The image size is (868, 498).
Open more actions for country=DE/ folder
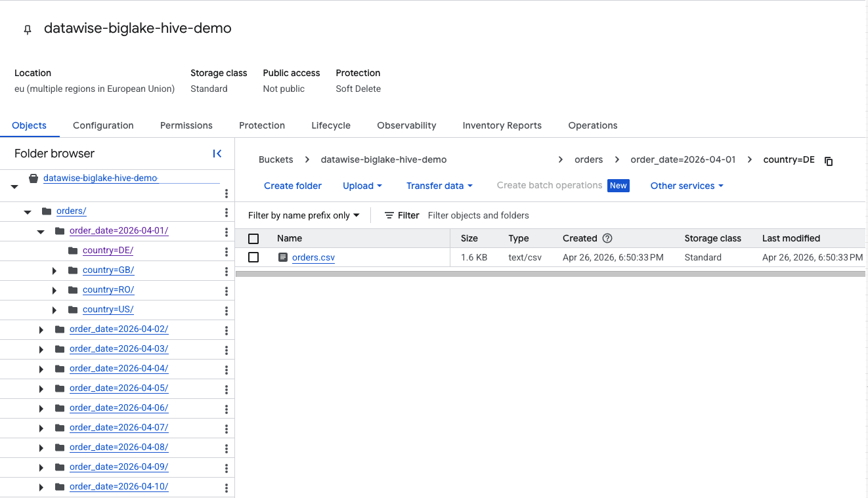point(227,252)
